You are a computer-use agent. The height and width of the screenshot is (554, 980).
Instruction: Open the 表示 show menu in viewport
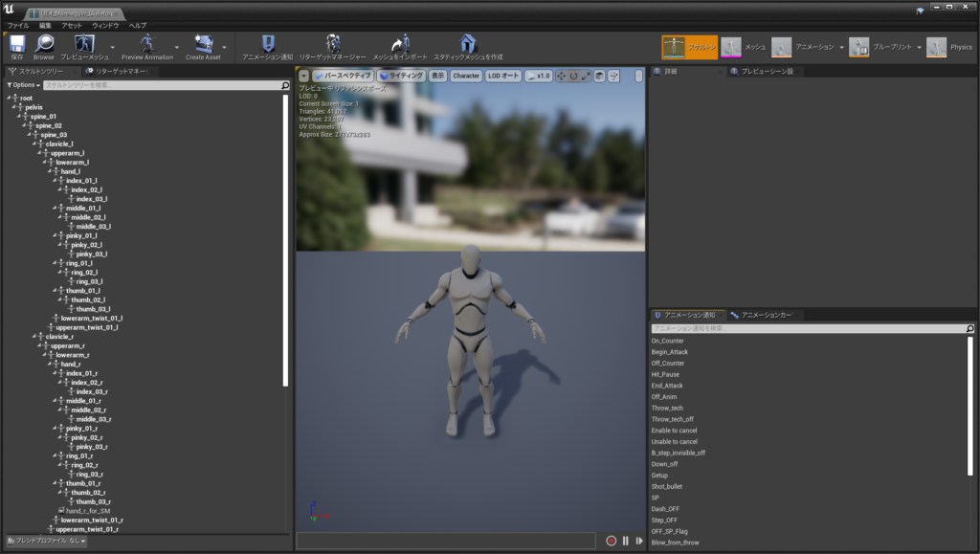pyautogui.click(x=437, y=76)
